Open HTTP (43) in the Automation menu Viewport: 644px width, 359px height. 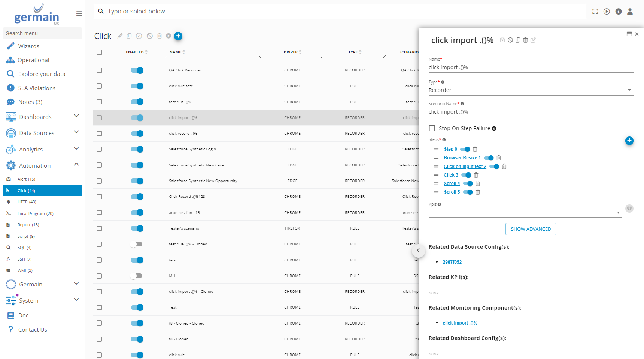click(27, 202)
